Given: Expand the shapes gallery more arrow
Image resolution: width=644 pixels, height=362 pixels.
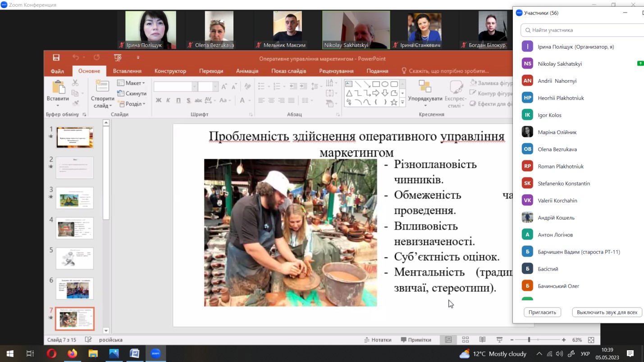Looking at the screenshot, I should coord(402,103).
